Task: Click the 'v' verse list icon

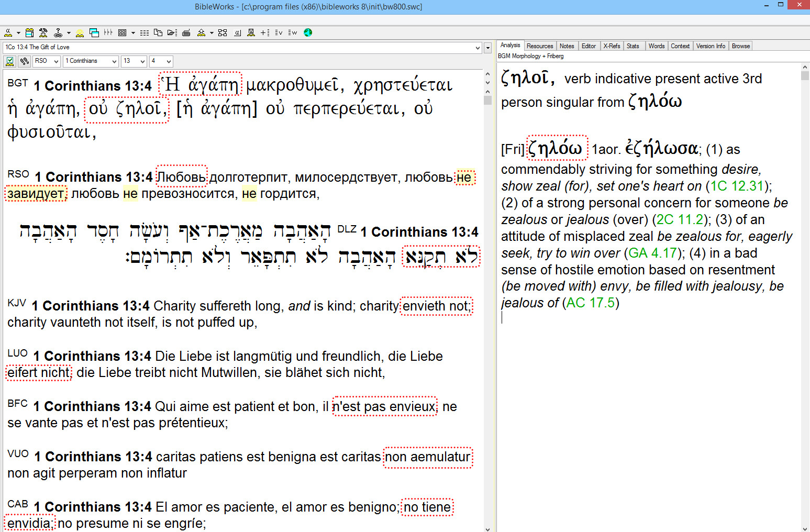Action: (279, 32)
